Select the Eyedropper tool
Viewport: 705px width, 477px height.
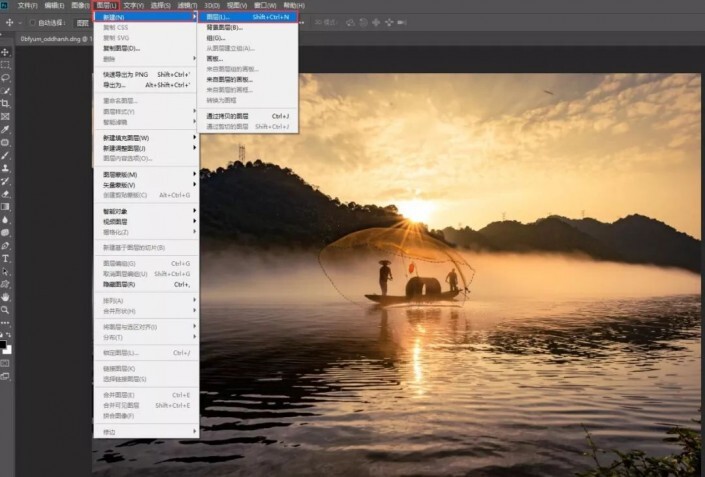coord(6,129)
